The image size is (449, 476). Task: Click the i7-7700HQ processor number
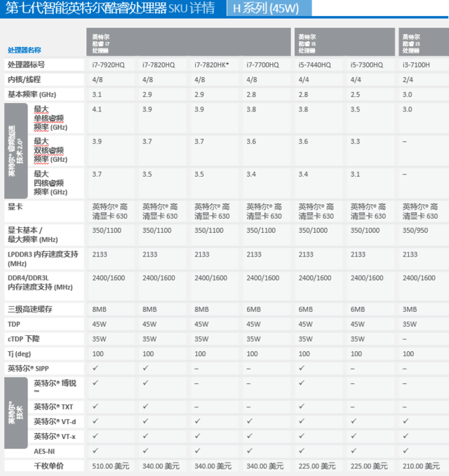click(263, 65)
